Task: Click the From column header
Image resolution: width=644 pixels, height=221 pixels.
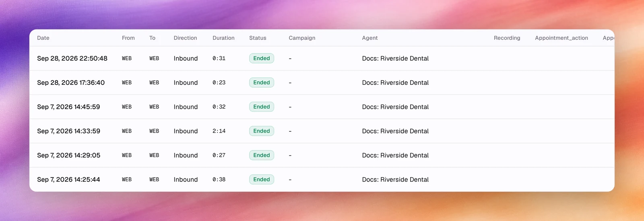Action: point(128,38)
